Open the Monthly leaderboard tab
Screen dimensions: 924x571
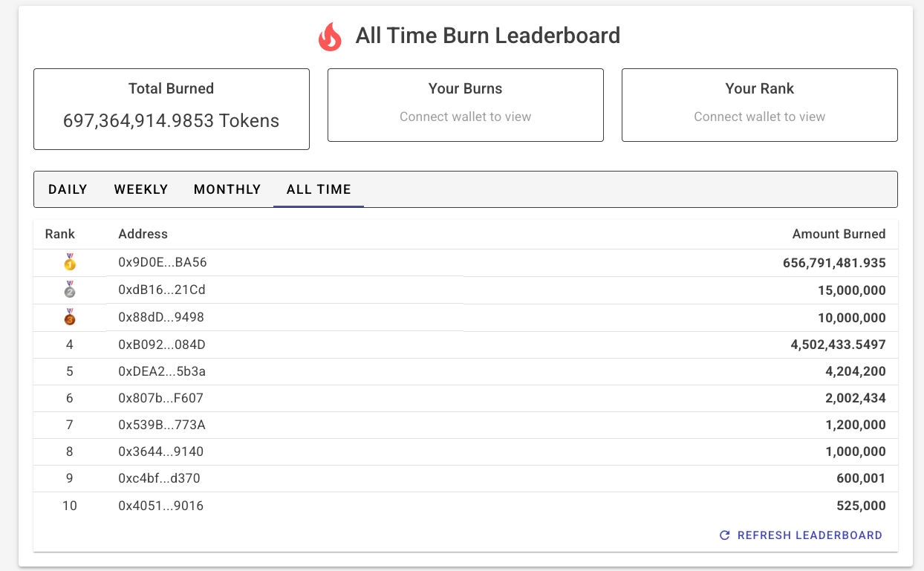tap(227, 189)
